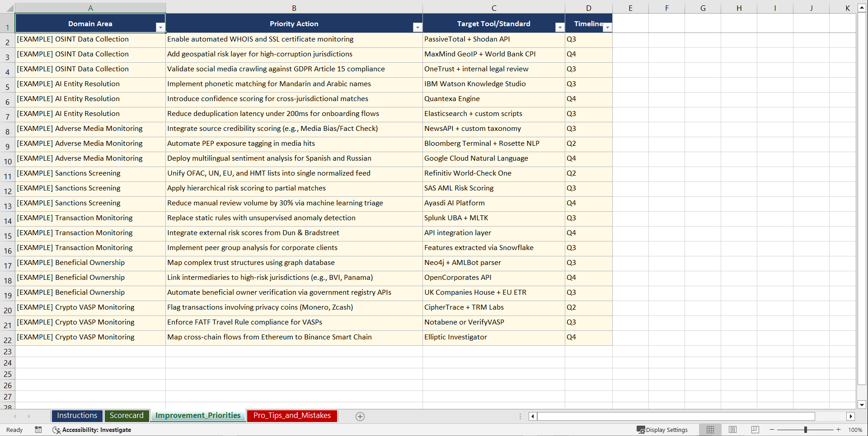Select all cells via the corner triangle
This screenshot has height=436, width=868.
(11, 7)
